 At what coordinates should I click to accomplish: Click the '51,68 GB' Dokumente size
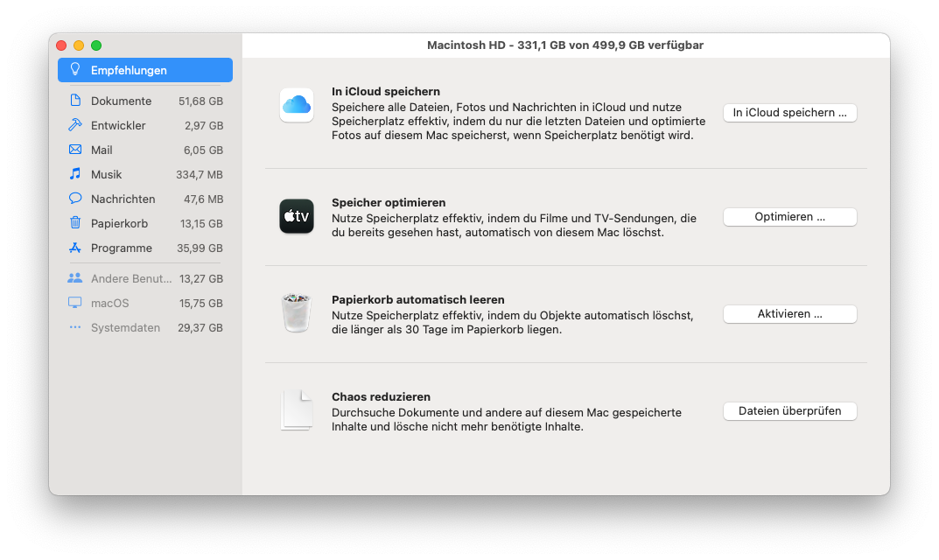200,101
